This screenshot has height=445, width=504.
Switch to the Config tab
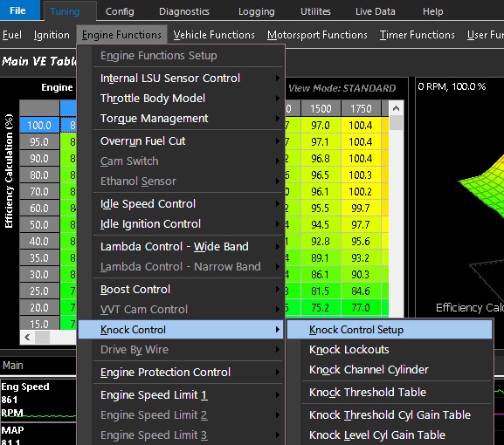click(x=120, y=11)
